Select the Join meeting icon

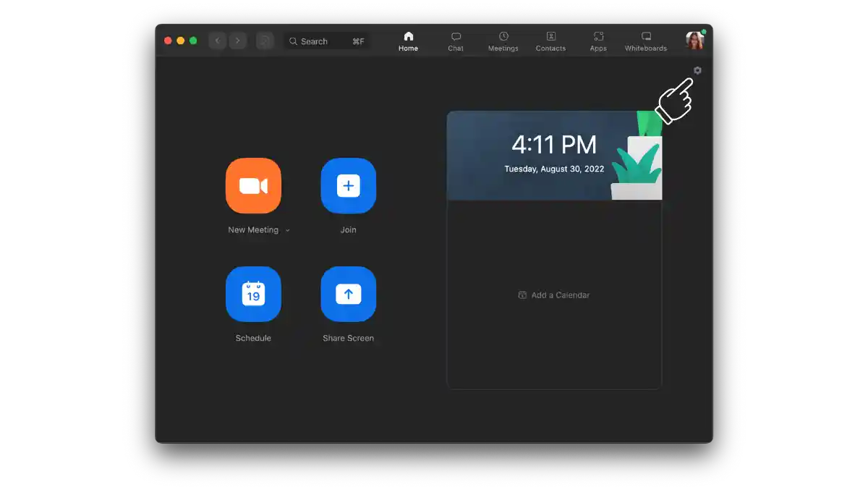[348, 186]
